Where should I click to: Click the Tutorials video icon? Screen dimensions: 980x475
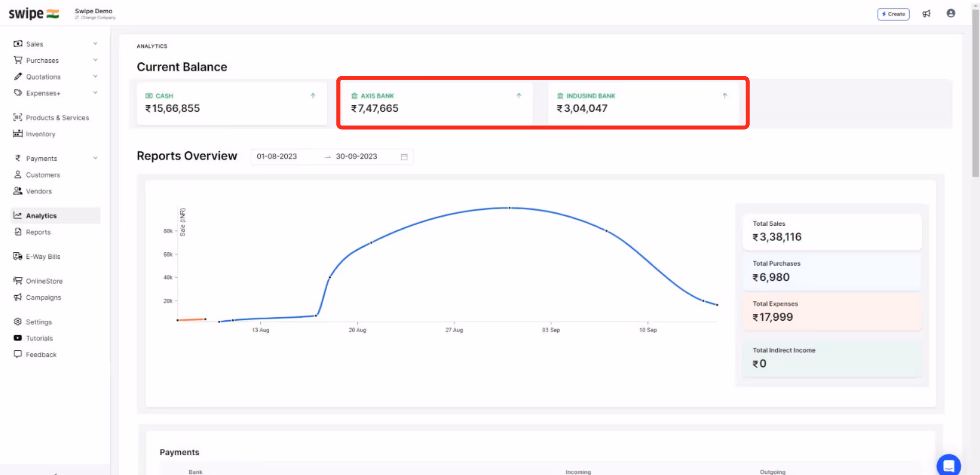point(18,338)
